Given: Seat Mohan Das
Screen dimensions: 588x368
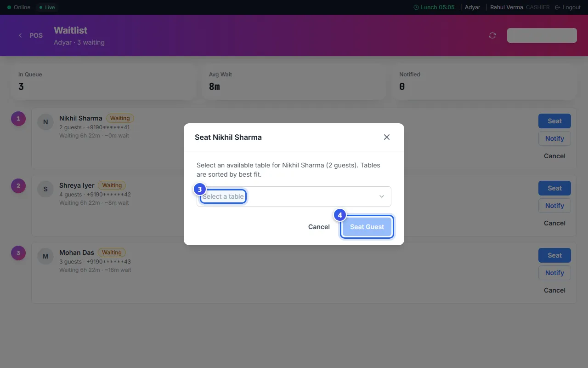Looking at the screenshot, I should tap(554, 255).
